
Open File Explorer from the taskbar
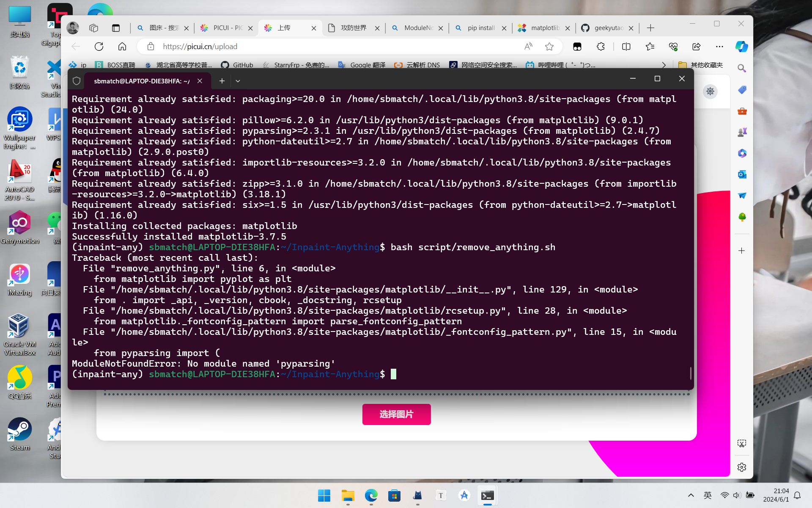348,495
